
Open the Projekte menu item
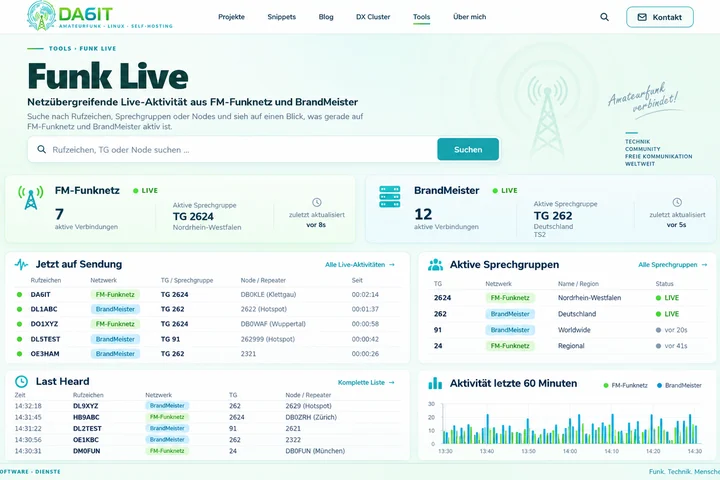[x=231, y=17]
